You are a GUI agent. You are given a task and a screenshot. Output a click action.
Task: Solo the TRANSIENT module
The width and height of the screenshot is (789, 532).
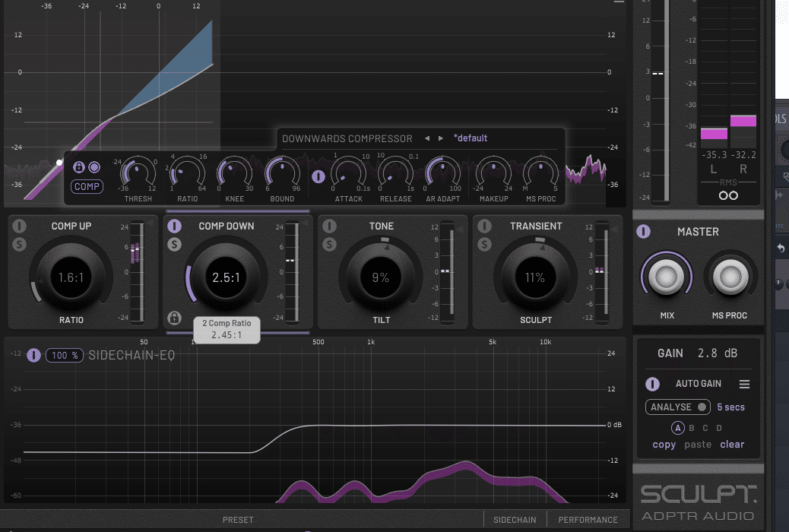(484, 245)
